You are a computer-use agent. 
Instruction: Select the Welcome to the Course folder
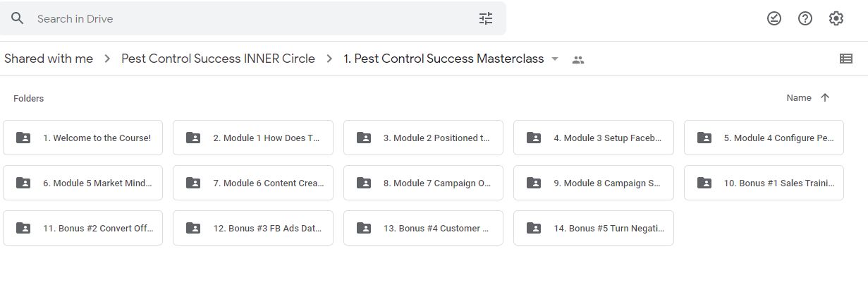82,138
